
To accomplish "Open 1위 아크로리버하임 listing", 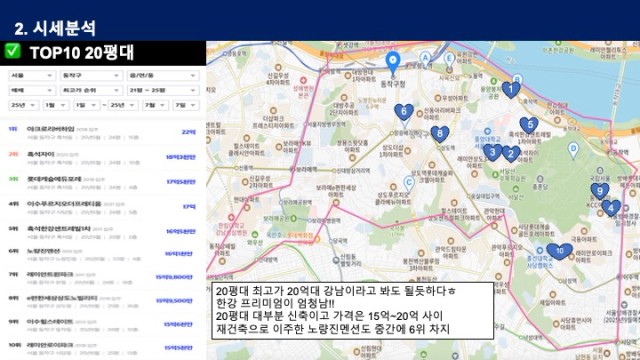I will [x=102, y=133].
